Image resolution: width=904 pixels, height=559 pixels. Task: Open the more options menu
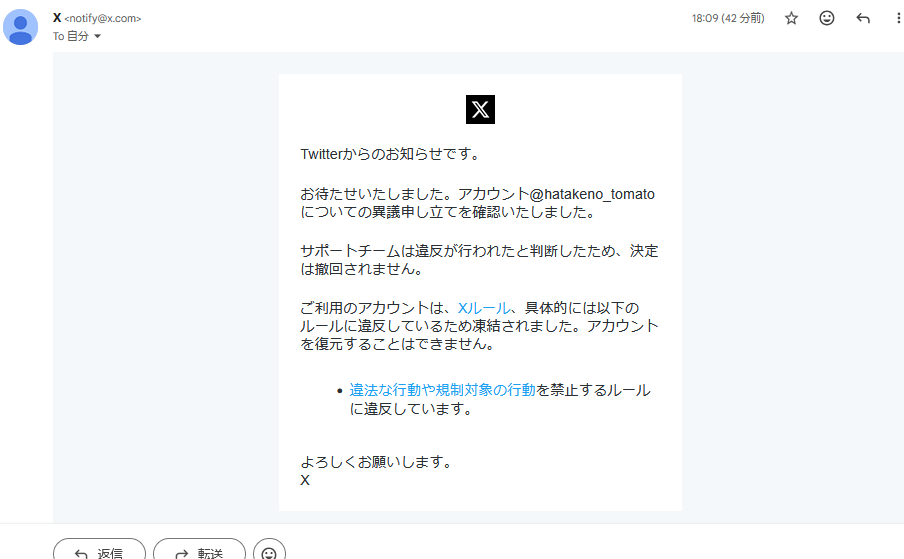[898, 18]
